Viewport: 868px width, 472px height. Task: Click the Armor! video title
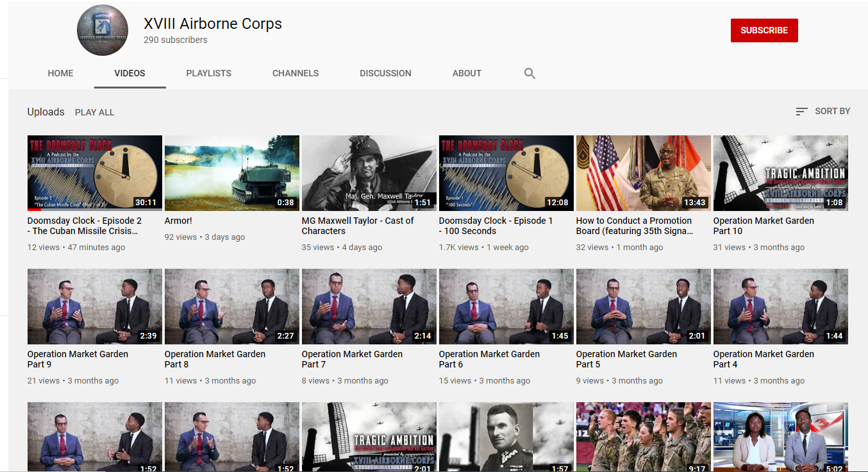coord(178,221)
